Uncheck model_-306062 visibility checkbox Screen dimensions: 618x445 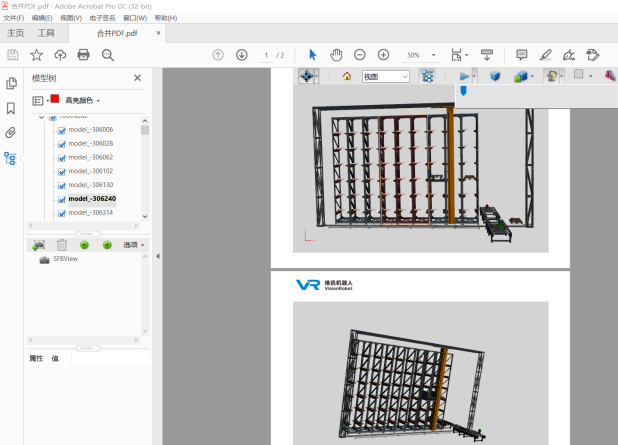[61, 158]
